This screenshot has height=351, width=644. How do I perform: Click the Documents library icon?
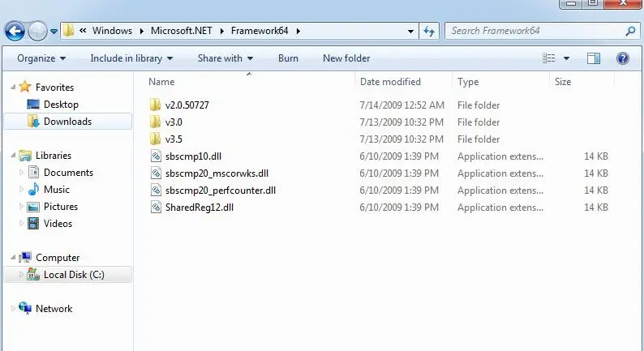[33, 172]
